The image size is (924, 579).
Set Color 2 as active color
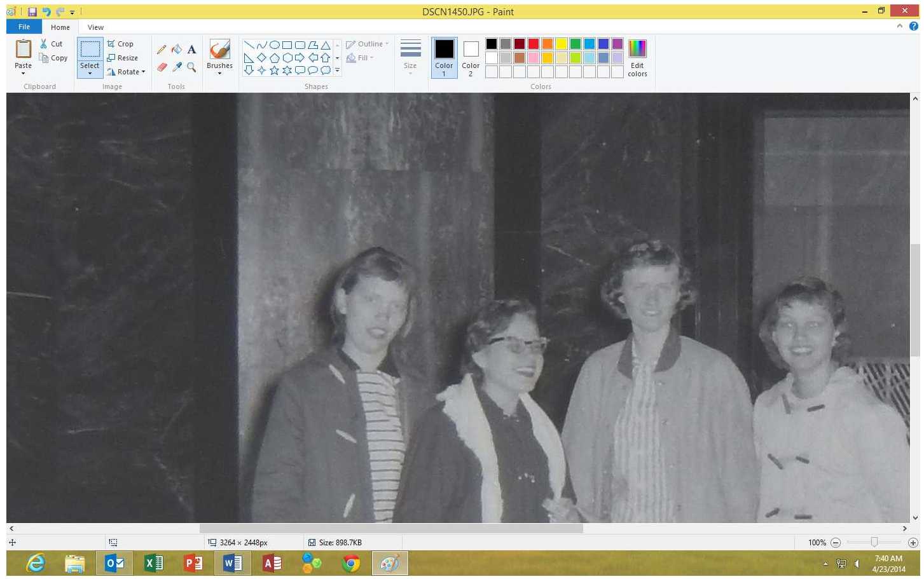pos(471,57)
